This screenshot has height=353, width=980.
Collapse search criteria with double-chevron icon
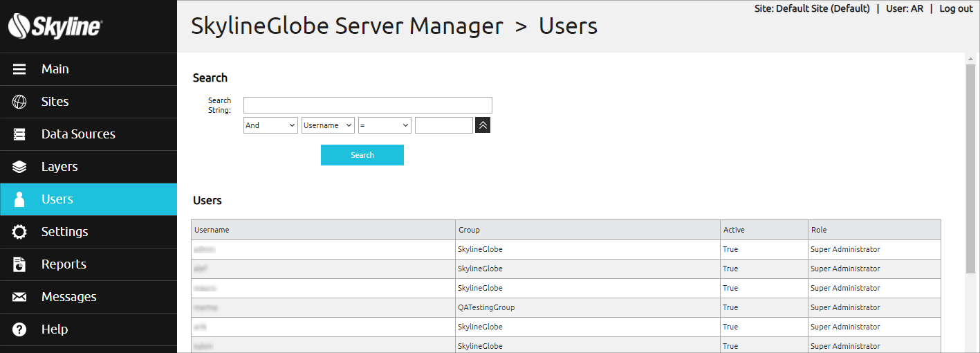tap(483, 125)
